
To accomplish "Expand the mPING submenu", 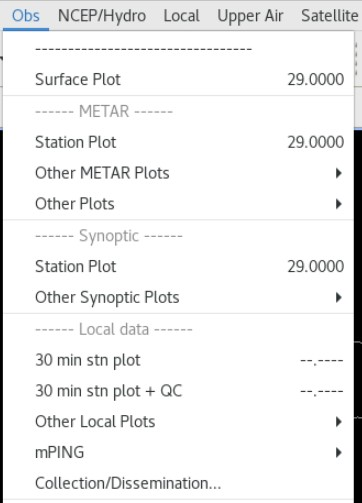I will pyautogui.click(x=178, y=452).
